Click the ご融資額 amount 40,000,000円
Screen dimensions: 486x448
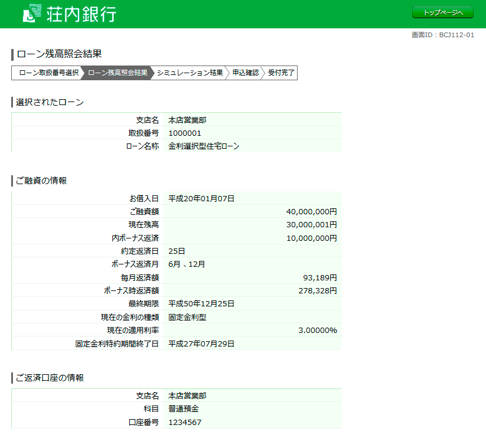pyautogui.click(x=311, y=211)
